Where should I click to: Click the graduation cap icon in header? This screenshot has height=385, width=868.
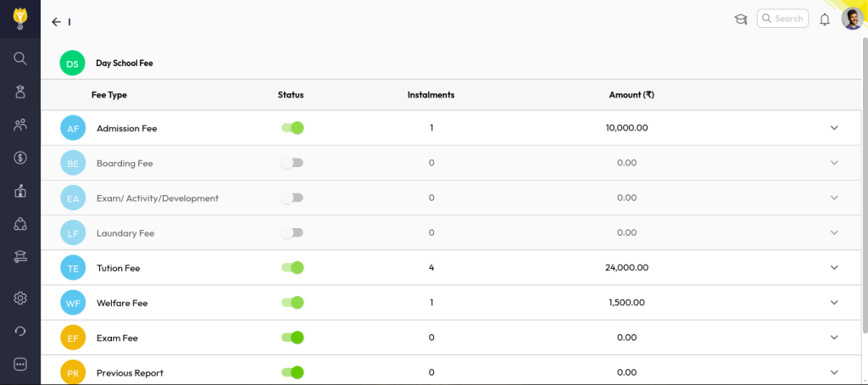[740, 20]
